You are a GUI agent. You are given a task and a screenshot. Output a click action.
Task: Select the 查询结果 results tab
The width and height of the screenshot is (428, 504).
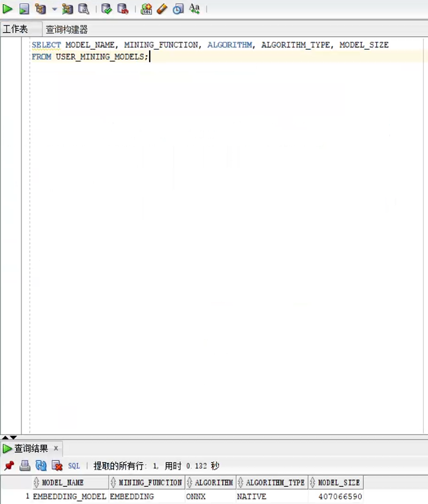[x=31, y=448]
